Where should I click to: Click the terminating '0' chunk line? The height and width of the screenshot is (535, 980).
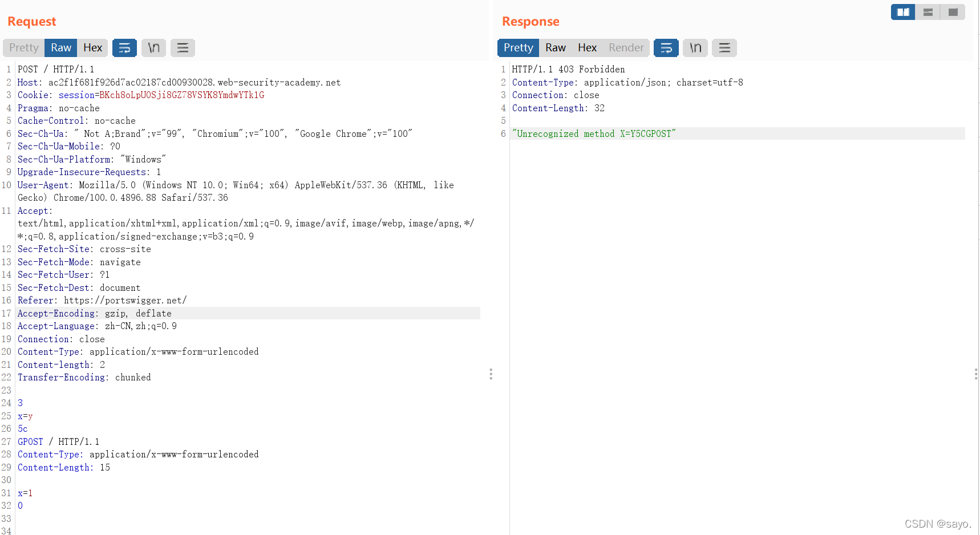21,506
